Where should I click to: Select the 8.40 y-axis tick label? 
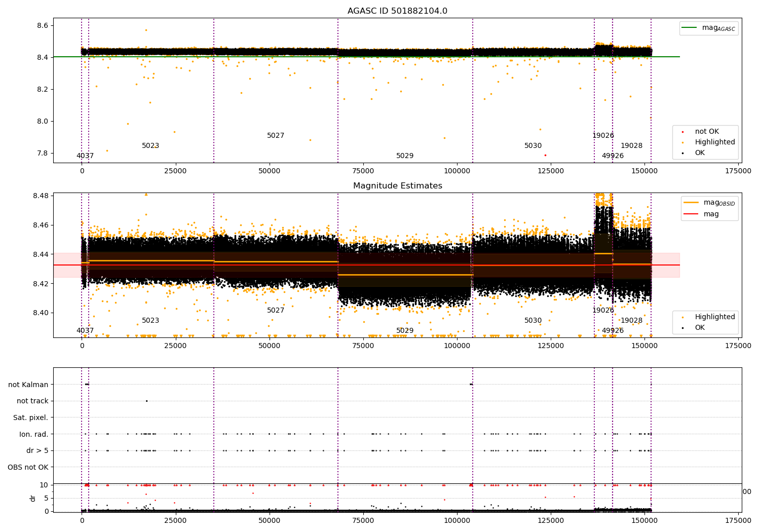click(x=41, y=313)
